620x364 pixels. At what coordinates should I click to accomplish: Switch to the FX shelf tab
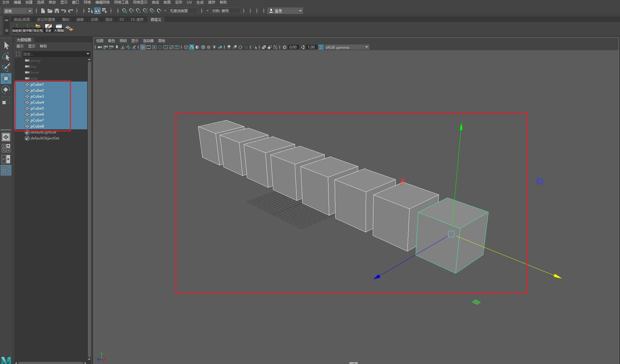122,19
